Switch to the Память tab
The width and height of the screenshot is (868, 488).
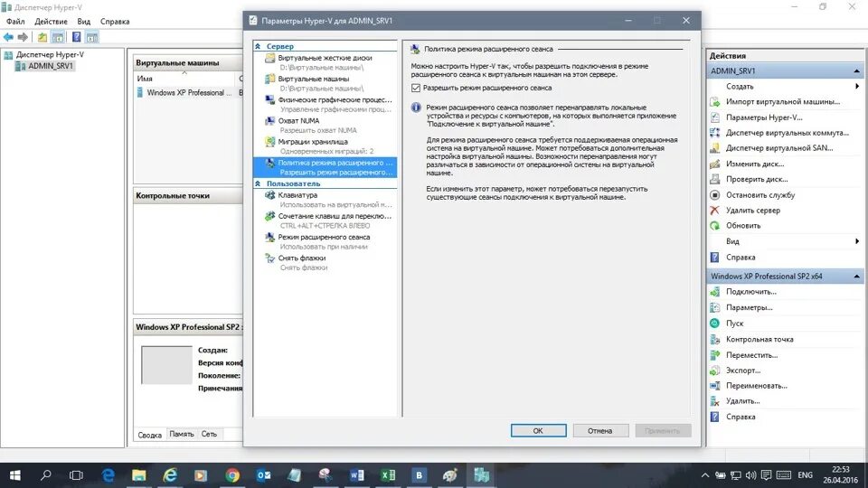182,435
